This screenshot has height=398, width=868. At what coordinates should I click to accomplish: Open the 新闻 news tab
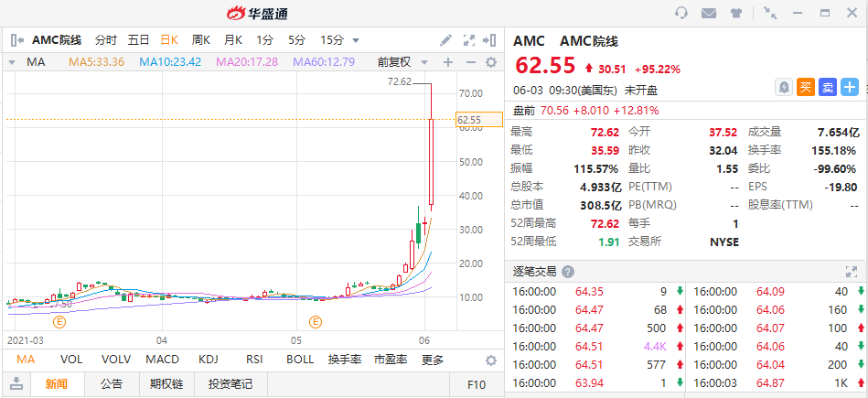pos(58,383)
